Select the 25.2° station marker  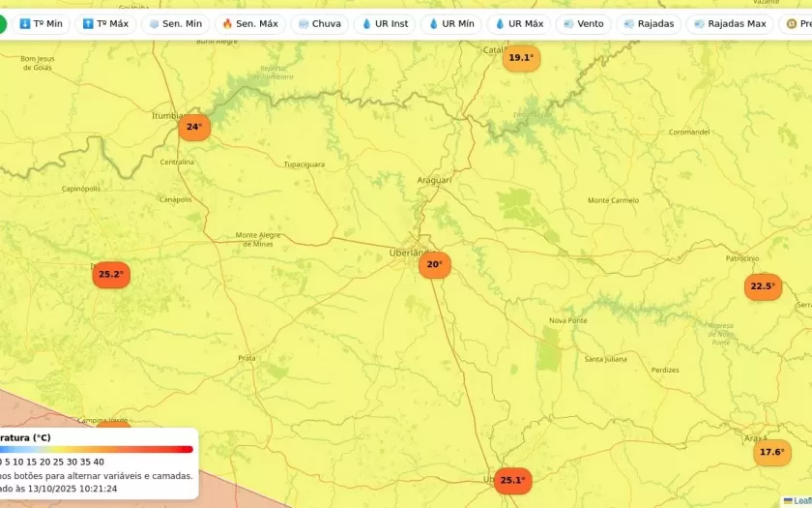click(110, 275)
